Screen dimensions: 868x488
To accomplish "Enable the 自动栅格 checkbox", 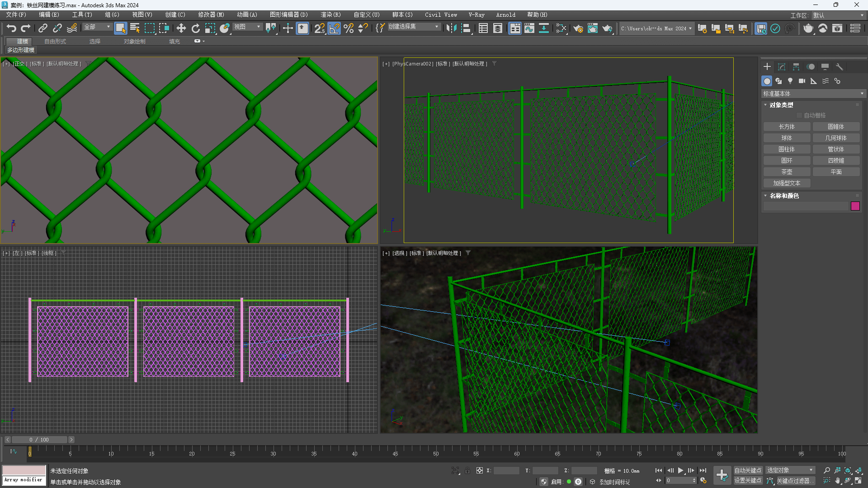I will pos(799,115).
